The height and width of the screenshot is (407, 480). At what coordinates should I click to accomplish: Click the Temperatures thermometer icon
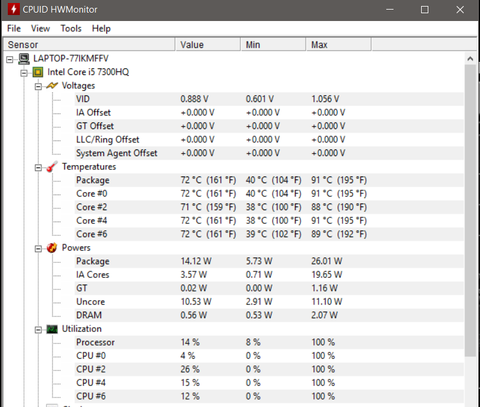(x=52, y=167)
